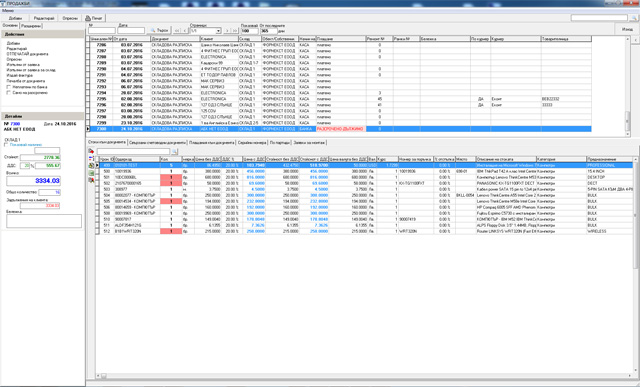Enable the Неплатени по банка checkbox
This screenshot has height=387, width=640.
(x=8, y=87)
